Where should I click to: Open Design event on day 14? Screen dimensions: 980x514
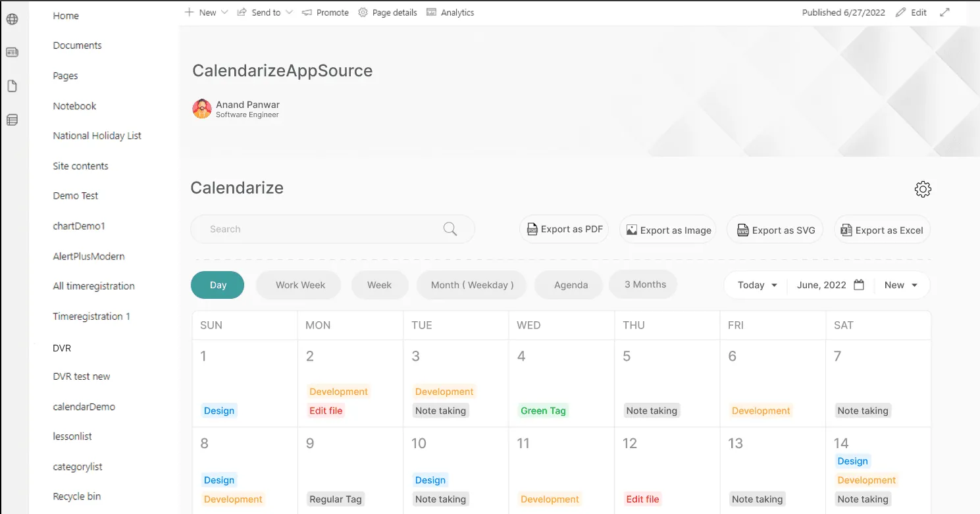tap(852, 461)
